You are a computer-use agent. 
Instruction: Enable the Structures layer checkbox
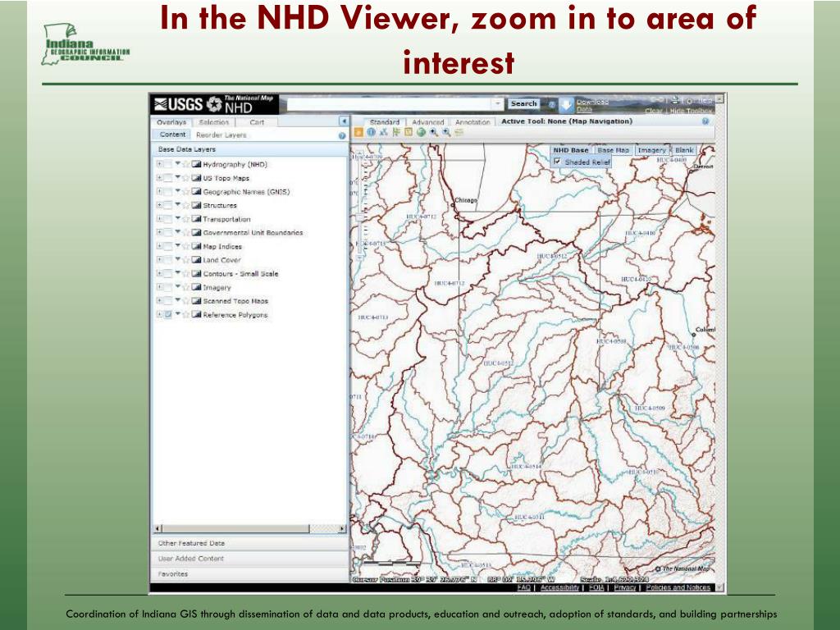pyautogui.click(x=168, y=205)
